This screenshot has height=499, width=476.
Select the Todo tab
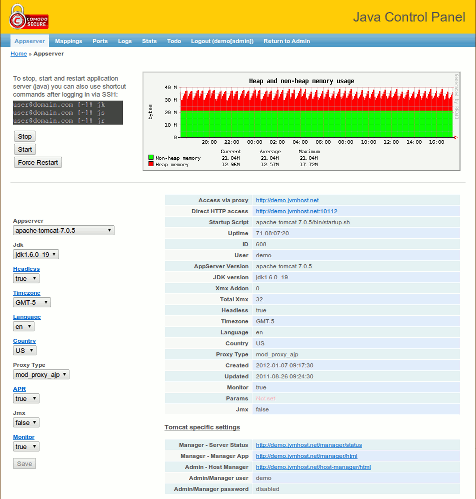tap(174, 41)
